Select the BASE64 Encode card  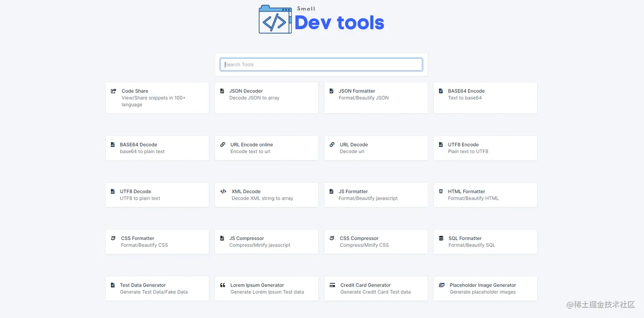[x=485, y=97]
